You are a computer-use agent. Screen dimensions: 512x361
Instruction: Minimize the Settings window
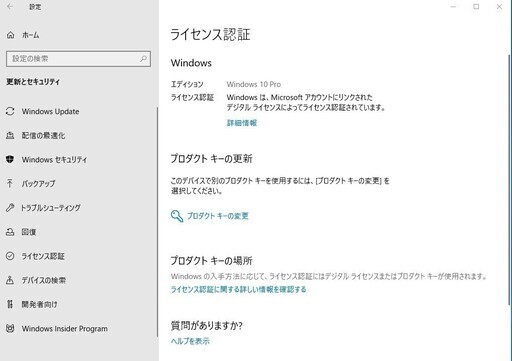point(453,7)
